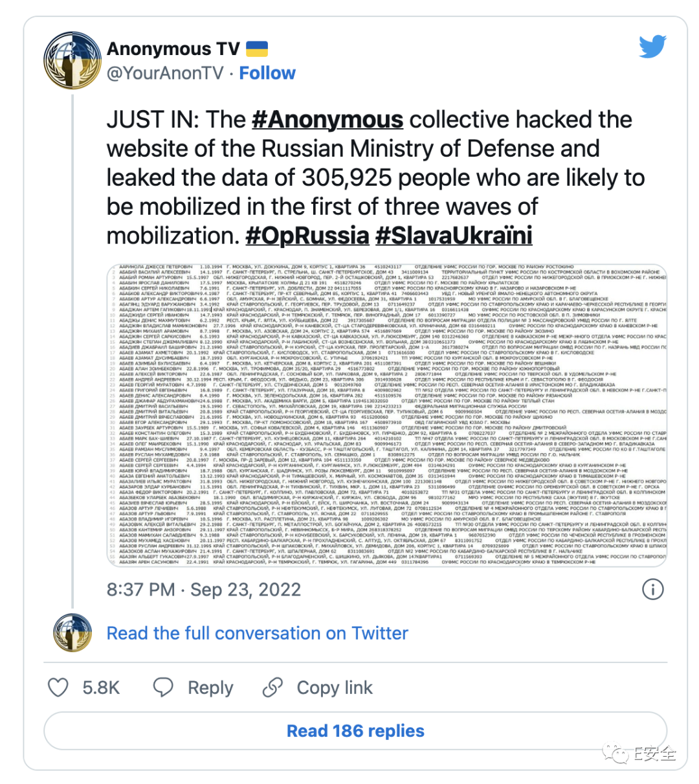Open the #OpRussia hashtag
This screenshot has height=784, width=699.
click(x=307, y=236)
